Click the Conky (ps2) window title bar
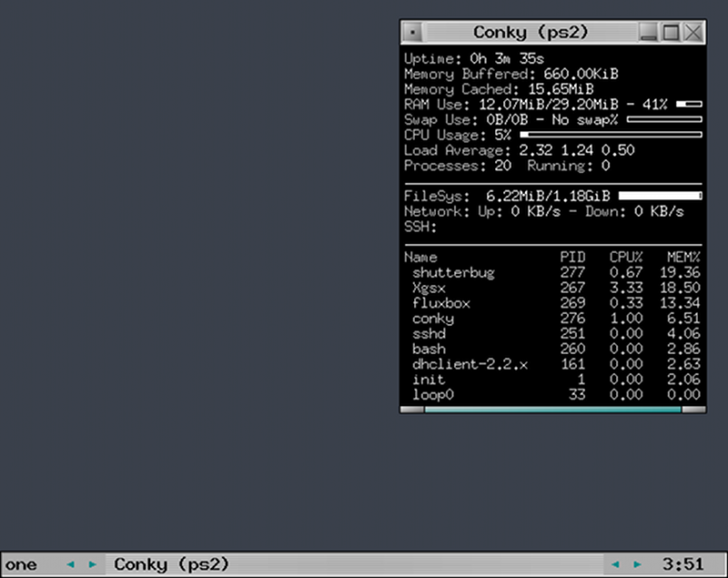This screenshot has height=578, width=728. tap(531, 33)
